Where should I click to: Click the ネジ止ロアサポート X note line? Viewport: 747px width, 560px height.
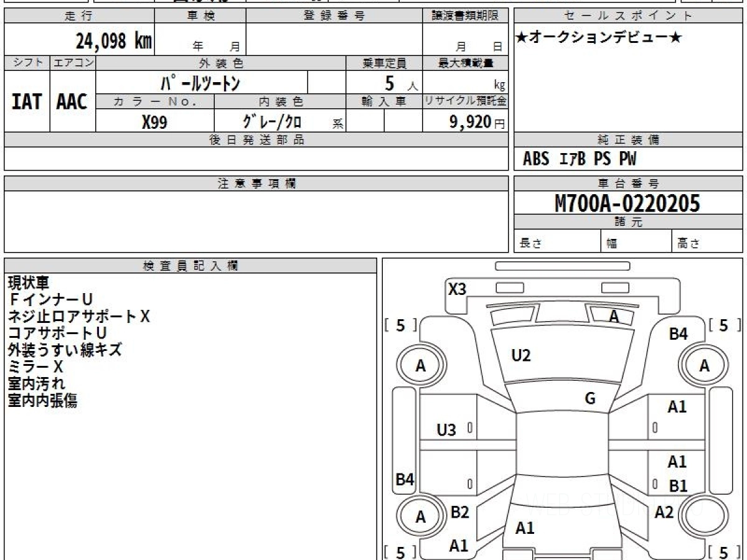pyautogui.click(x=79, y=317)
